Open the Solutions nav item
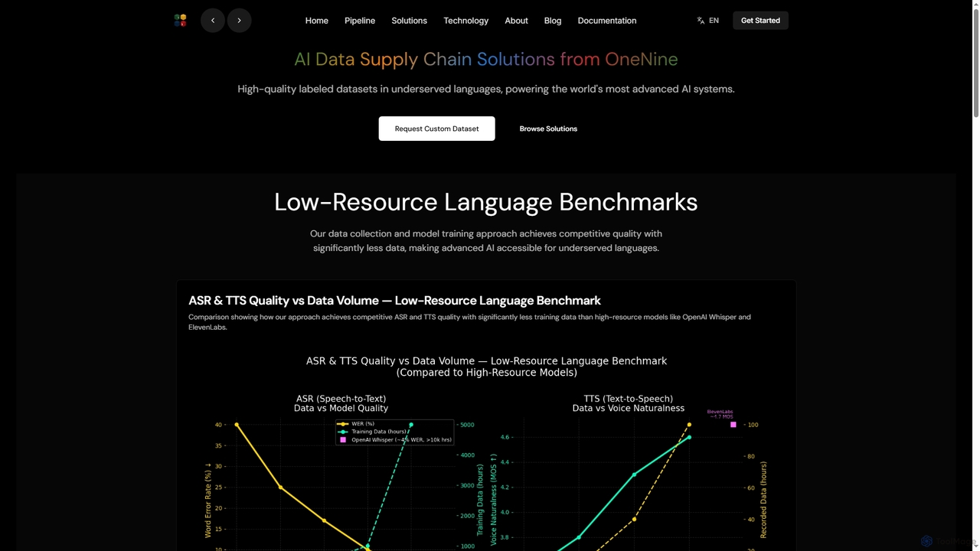This screenshot has width=980, height=551. pos(410,21)
